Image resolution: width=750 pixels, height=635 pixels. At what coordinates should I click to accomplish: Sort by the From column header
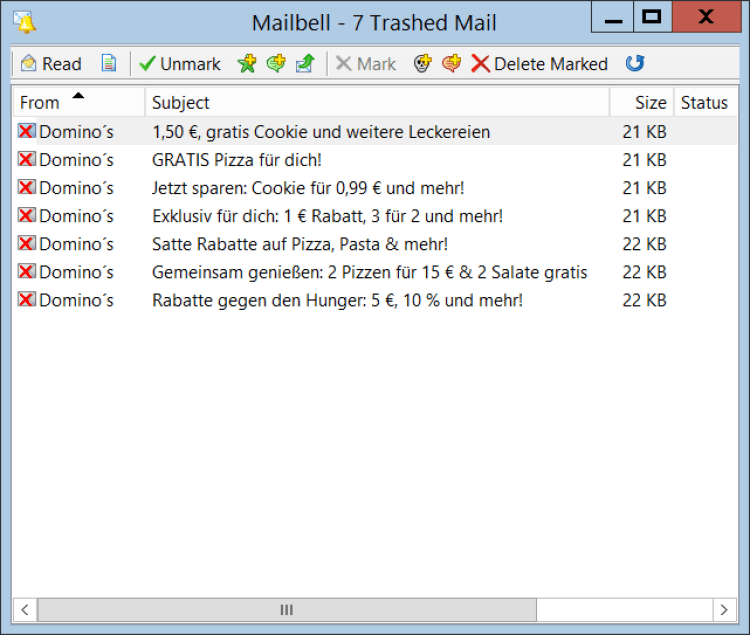[78, 102]
